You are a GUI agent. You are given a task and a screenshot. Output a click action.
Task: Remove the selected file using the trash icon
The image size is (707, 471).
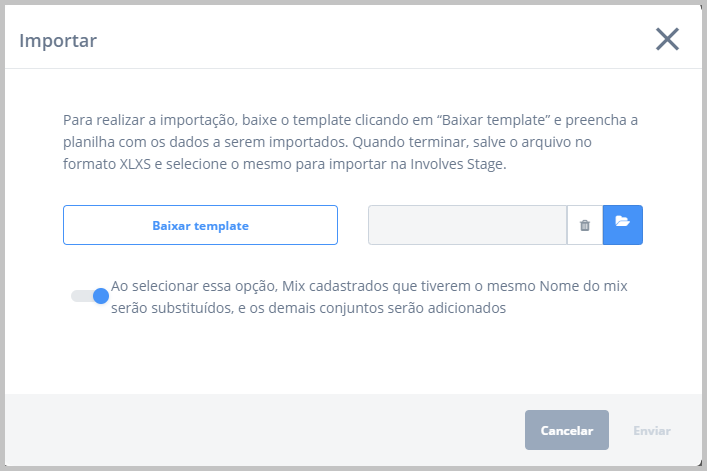click(x=585, y=225)
